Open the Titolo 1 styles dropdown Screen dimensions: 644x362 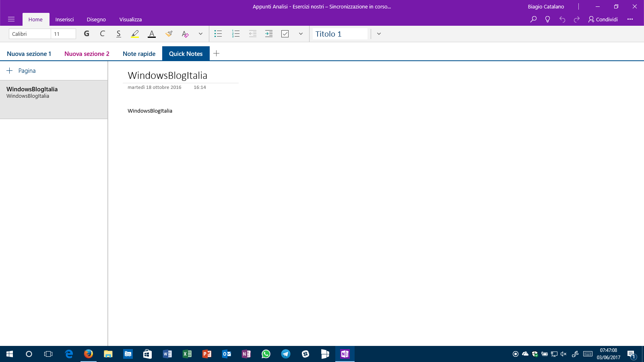click(379, 34)
